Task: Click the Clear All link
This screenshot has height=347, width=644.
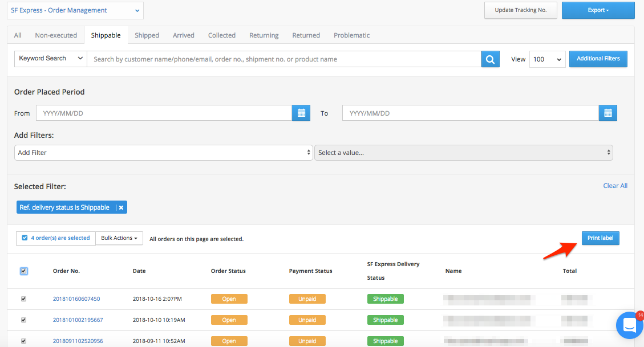Action: pos(615,186)
